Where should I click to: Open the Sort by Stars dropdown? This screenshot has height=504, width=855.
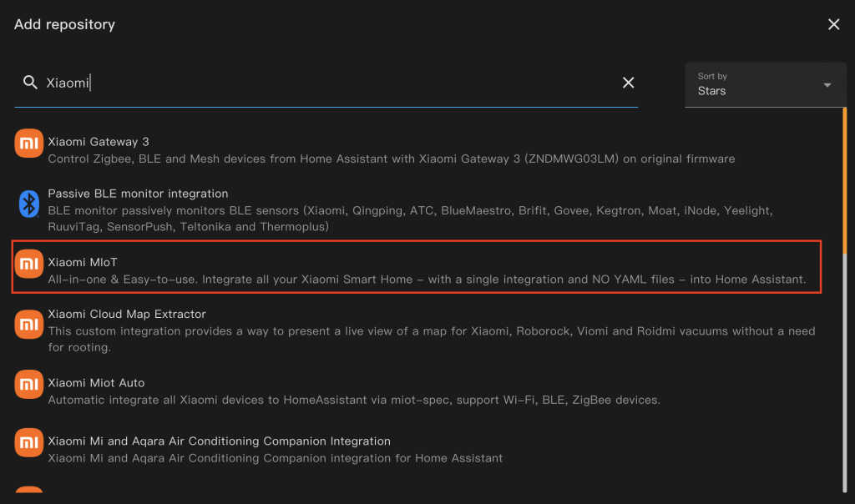[765, 85]
